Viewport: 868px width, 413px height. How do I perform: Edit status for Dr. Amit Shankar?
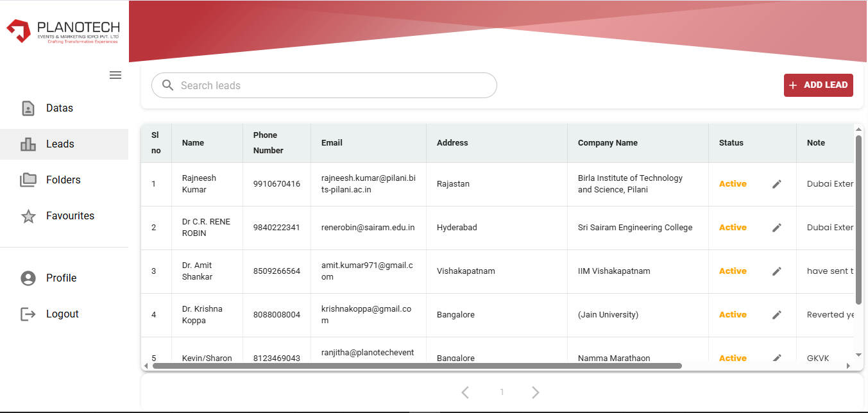(776, 271)
